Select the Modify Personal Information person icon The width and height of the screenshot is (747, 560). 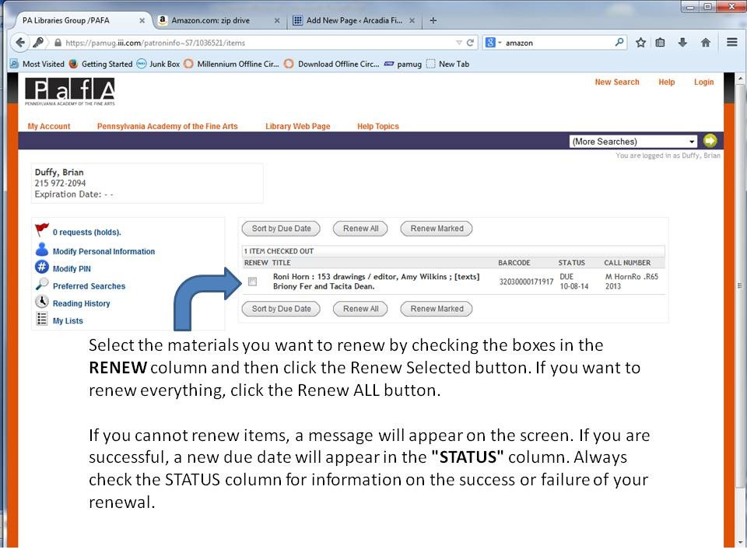(x=41, y=250)
